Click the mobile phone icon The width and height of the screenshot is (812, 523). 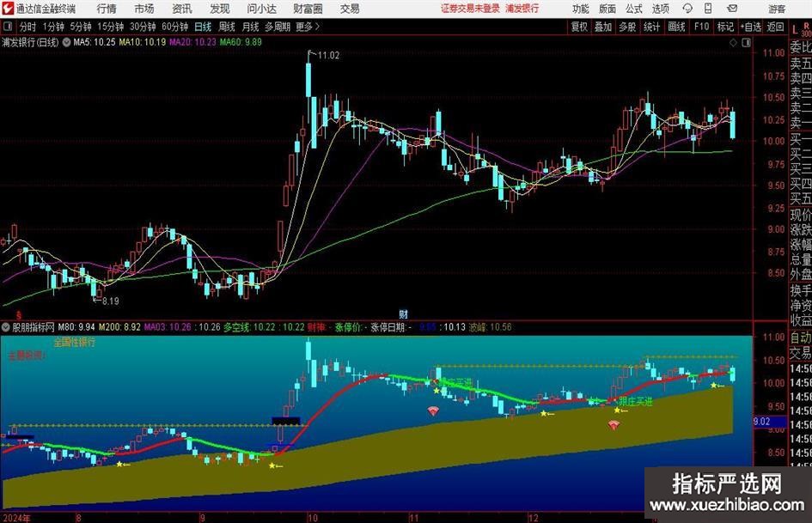708,9
